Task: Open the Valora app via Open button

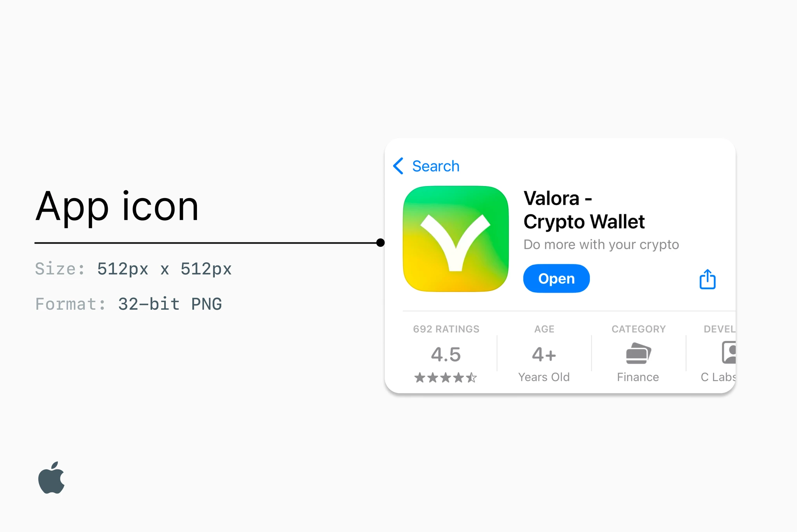Action: pos(556,277)
